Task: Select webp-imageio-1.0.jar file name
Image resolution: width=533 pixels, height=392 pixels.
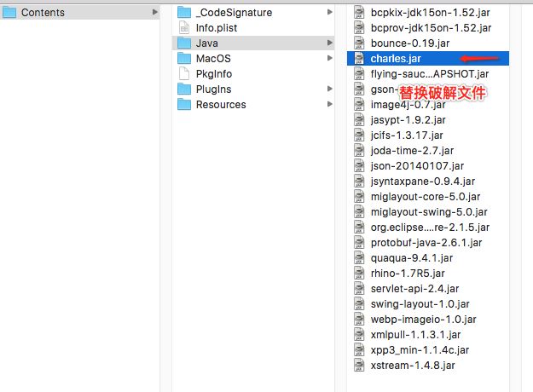Action: [424, 319]
